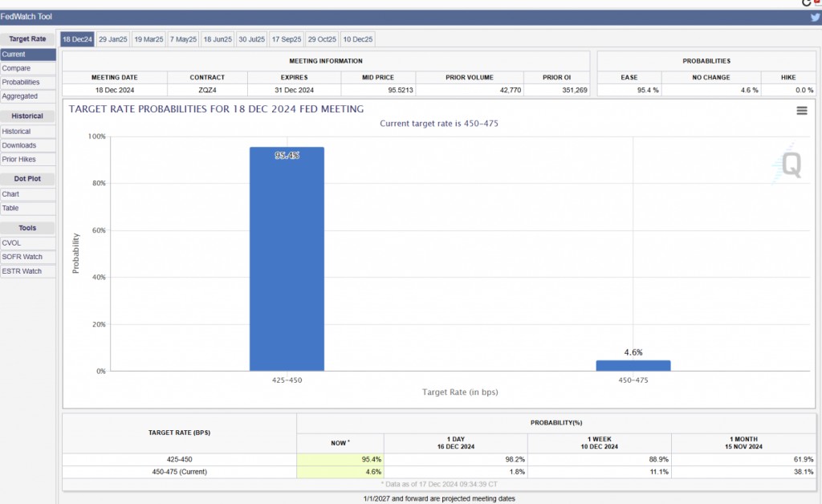Open the chart hamburger menu icon
The image size is (822, 504).
coord(801,111)
